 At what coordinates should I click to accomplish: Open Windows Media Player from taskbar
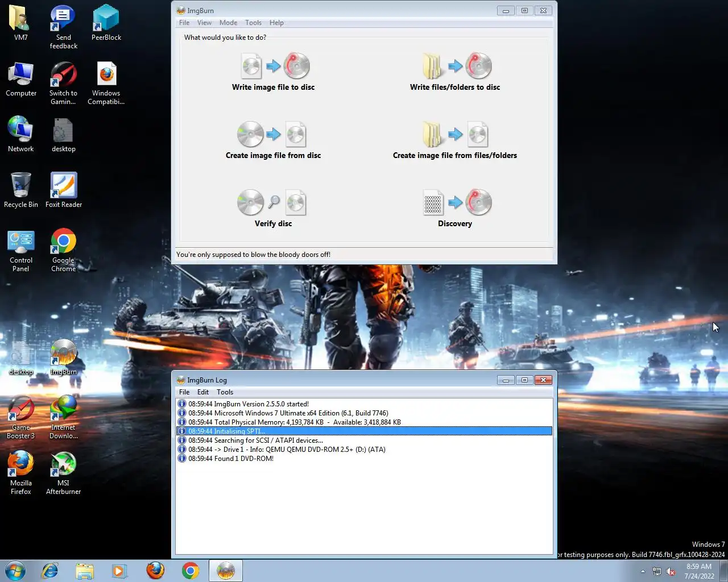click(119, 571)
